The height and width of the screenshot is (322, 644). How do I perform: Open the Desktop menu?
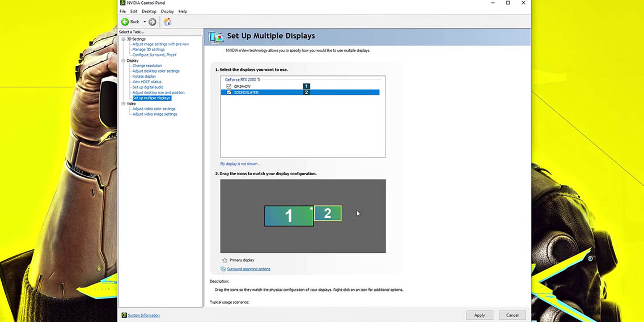149,11
